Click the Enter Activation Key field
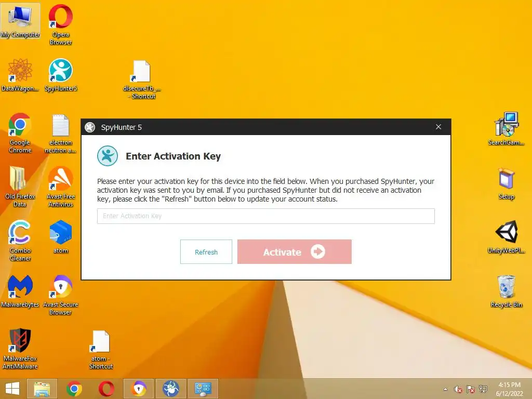This screenshot has width=532, height=399. pos(265,216)
